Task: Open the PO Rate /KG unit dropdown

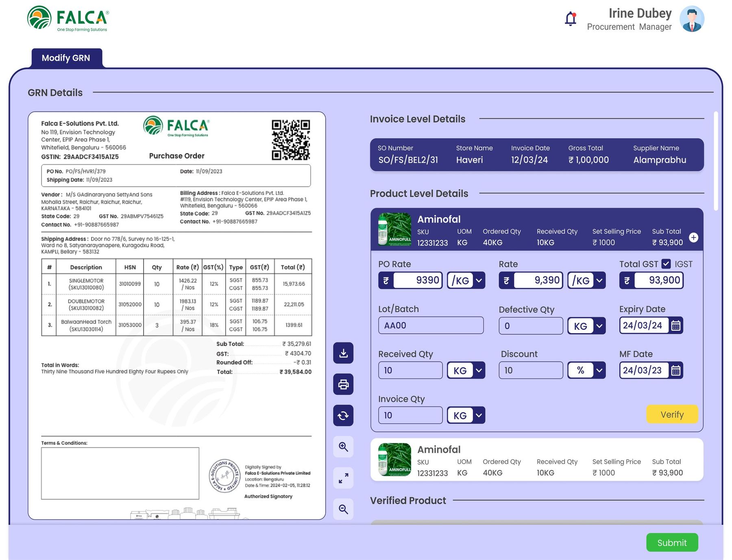Action: [466, 281]
